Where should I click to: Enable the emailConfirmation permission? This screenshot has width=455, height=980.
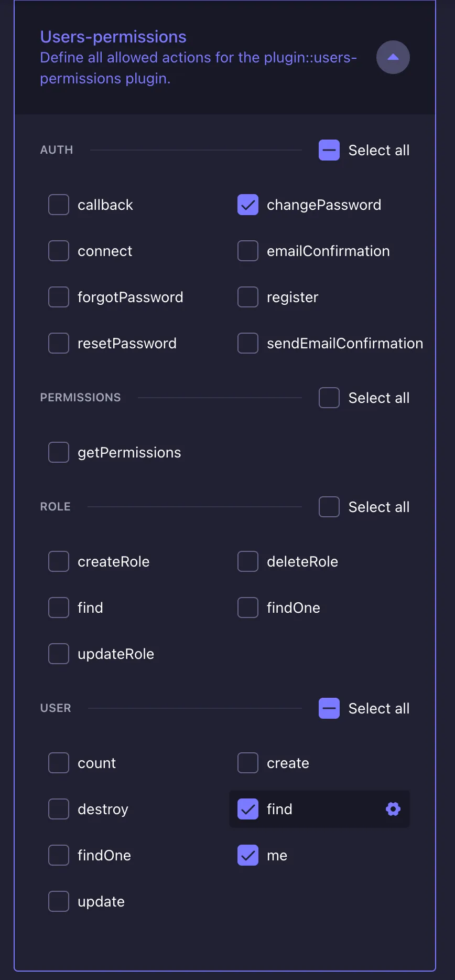tap(247, 251)
